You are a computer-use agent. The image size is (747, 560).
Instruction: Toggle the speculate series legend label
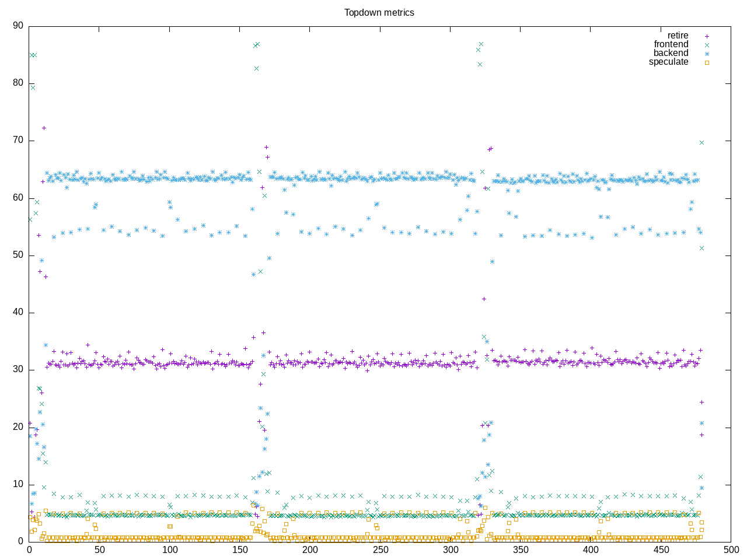(x=668, y=62)
